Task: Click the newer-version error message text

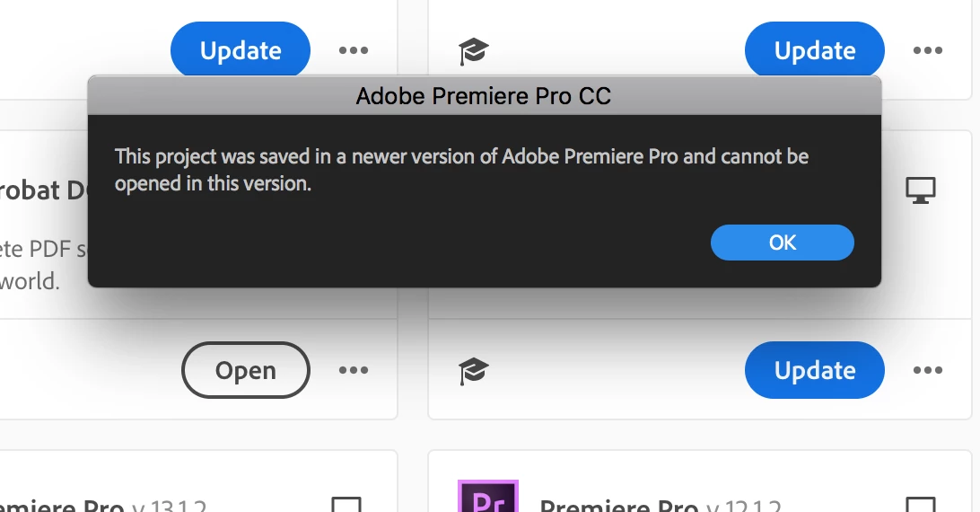Action: (461, 170)
